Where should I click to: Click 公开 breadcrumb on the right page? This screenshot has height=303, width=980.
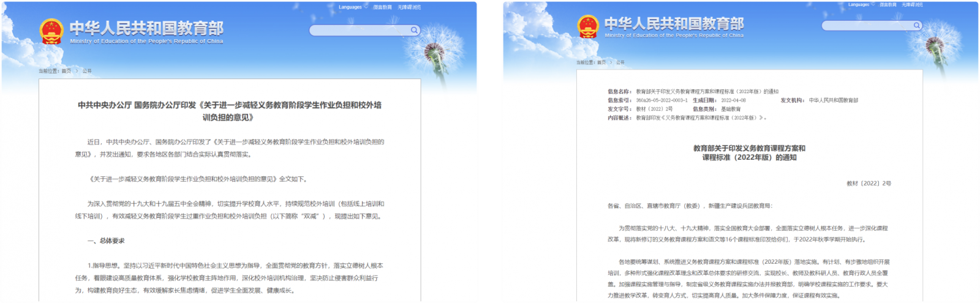[x=620, y=62]
